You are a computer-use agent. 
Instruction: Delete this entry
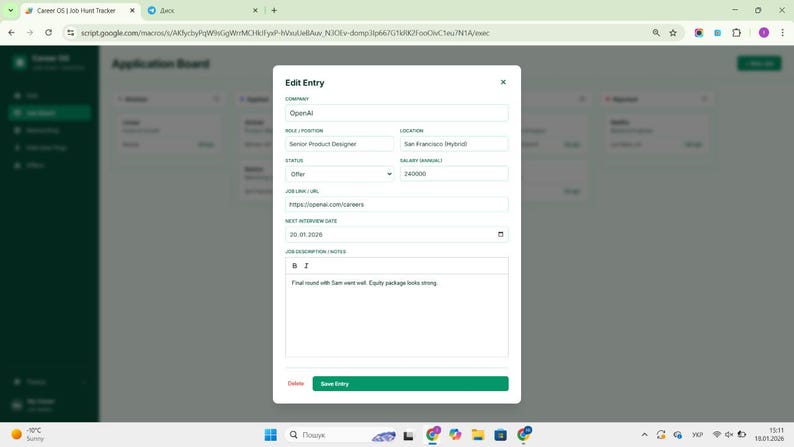296,384
